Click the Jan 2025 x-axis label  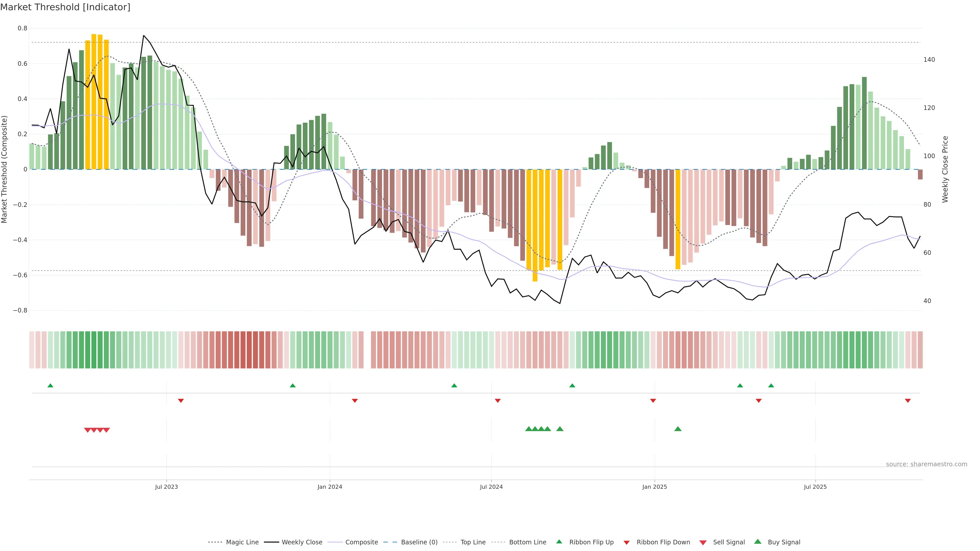(x=654, y=487)
